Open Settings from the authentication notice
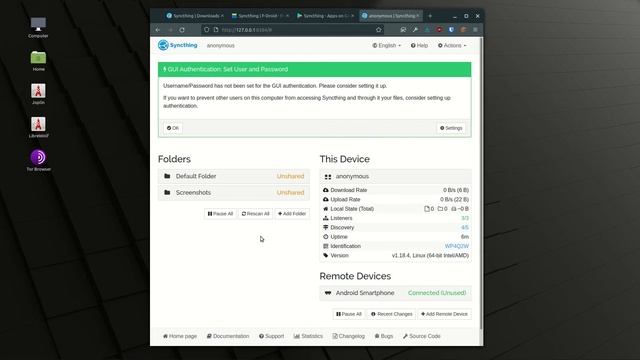 tap(451, 128)
